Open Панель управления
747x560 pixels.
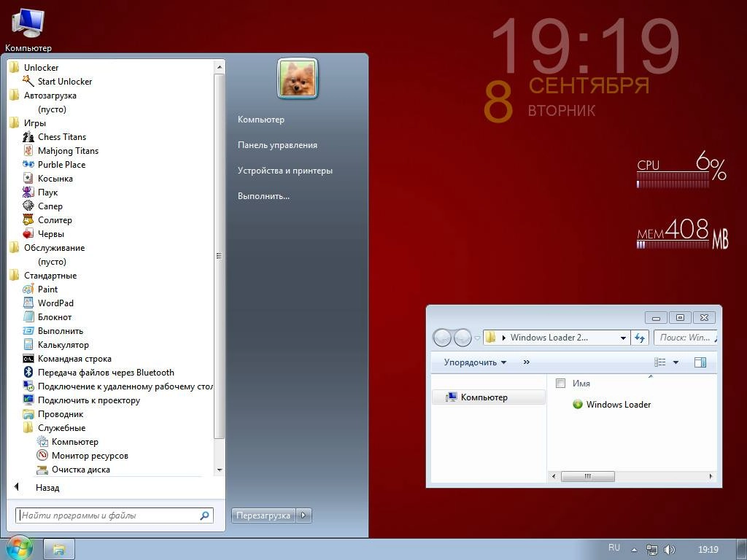point(277,145)
